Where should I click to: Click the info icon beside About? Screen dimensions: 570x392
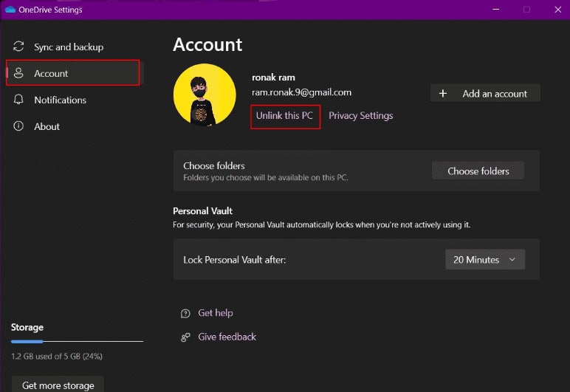point(18,126)
